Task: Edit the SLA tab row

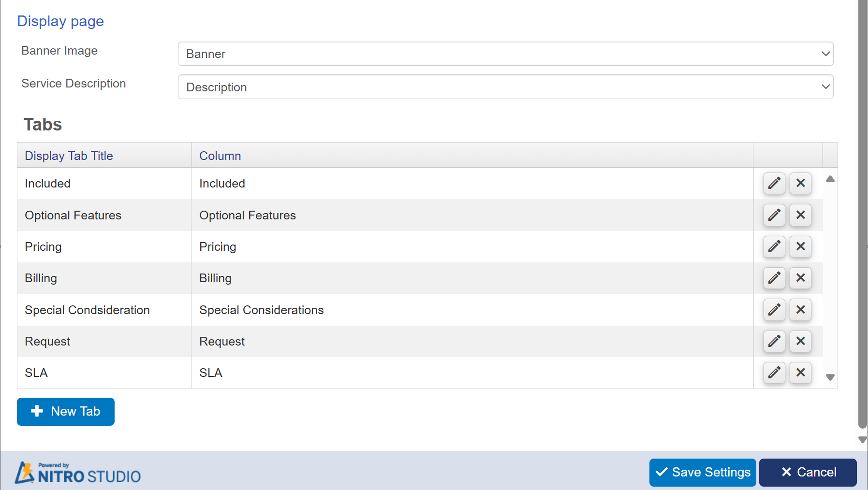Action: coord(774,373)
